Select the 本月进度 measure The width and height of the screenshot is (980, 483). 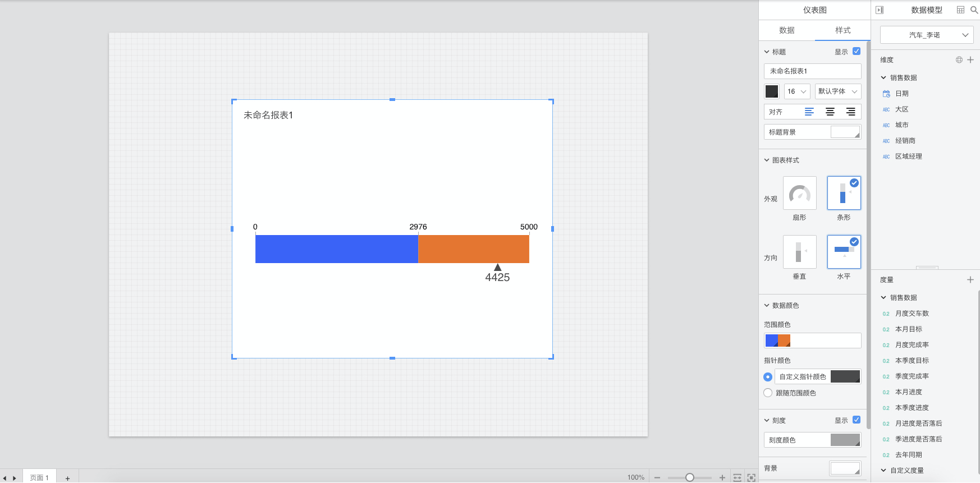909,392
